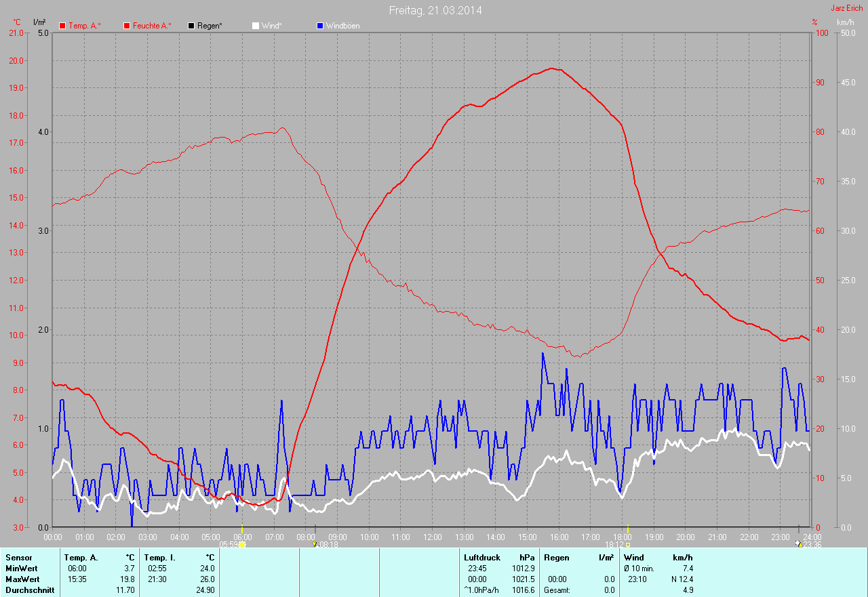
Task: Select the Temp. A.* legend label
Action: coord(85,26)
